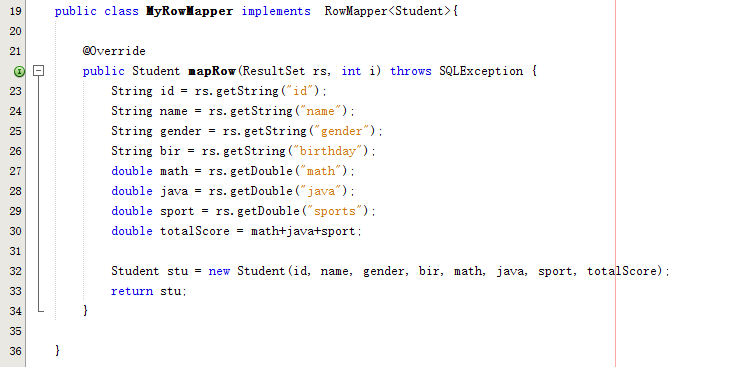The height and width of the screenshot is (367, 734).
Task: Click line number 32 in the gutter
Action: [15, 271]
